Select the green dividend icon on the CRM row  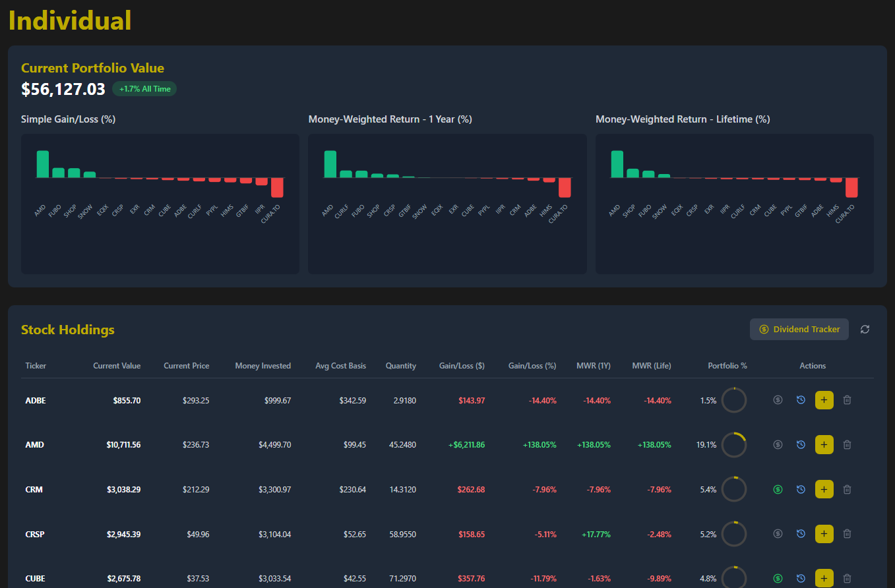(778, 489)
